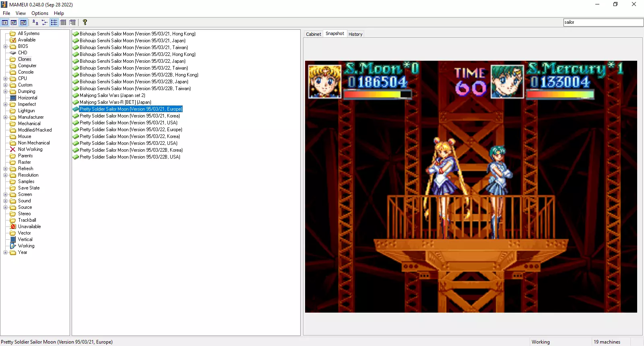Click the CHD hard disk icon
This screenshot has height=346, width=644.
[x=13, y=53]
